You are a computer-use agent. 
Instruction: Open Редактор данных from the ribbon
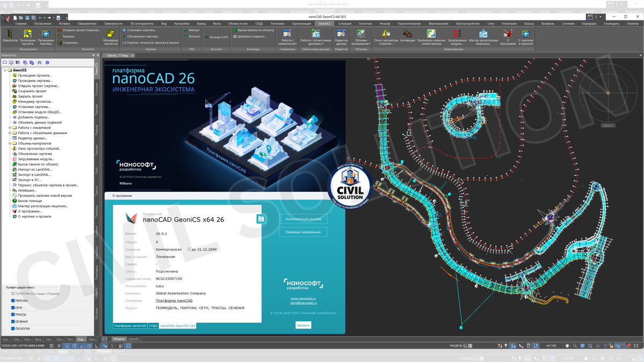pyautogui.click(x=341, y=36)
